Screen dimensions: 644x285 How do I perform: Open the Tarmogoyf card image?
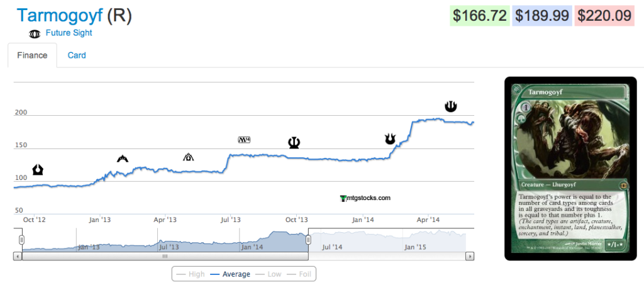coord(571,169)
